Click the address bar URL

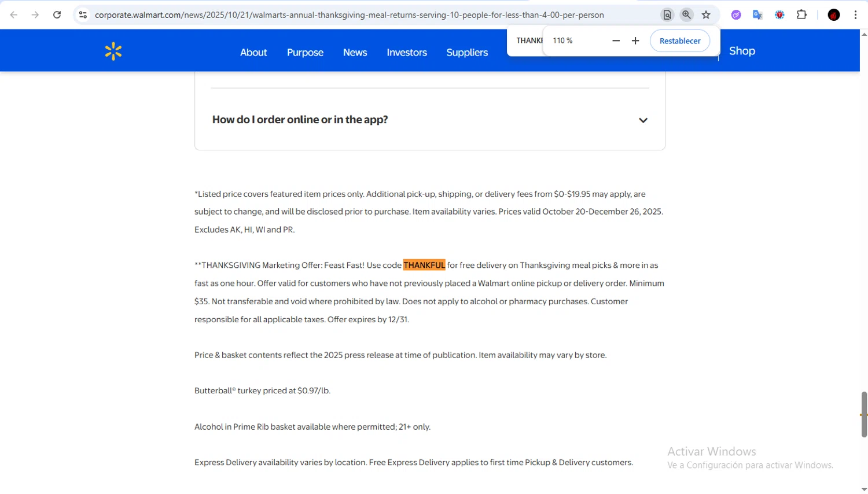coord(349,15)
